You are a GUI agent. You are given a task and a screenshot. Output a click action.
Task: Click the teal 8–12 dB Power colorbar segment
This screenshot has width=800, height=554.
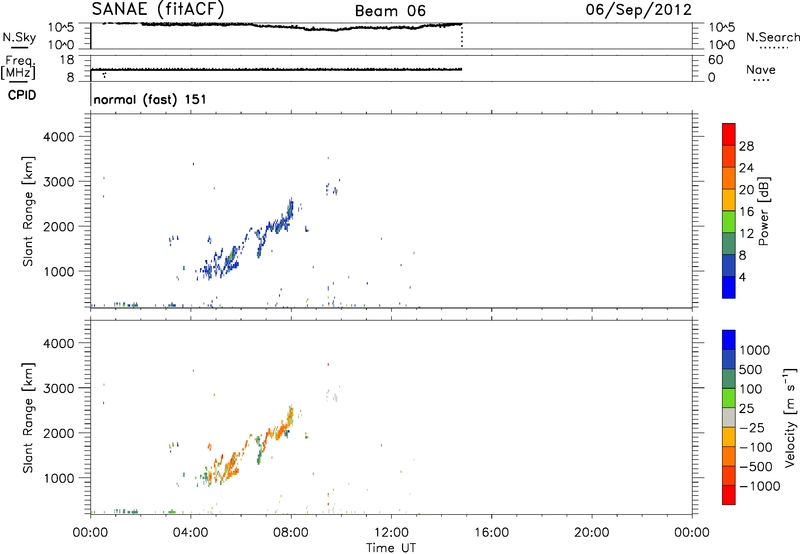click(729, 244)
